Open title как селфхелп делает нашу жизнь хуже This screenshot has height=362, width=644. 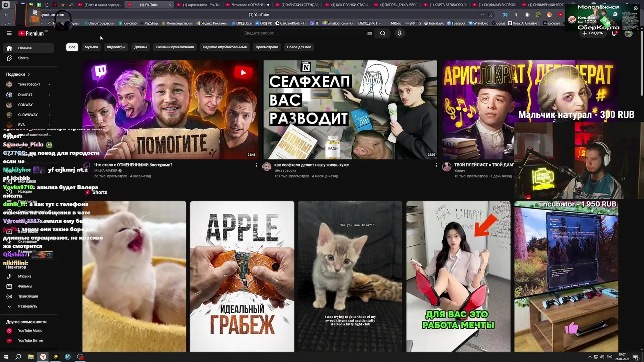(x=311, y=165)
